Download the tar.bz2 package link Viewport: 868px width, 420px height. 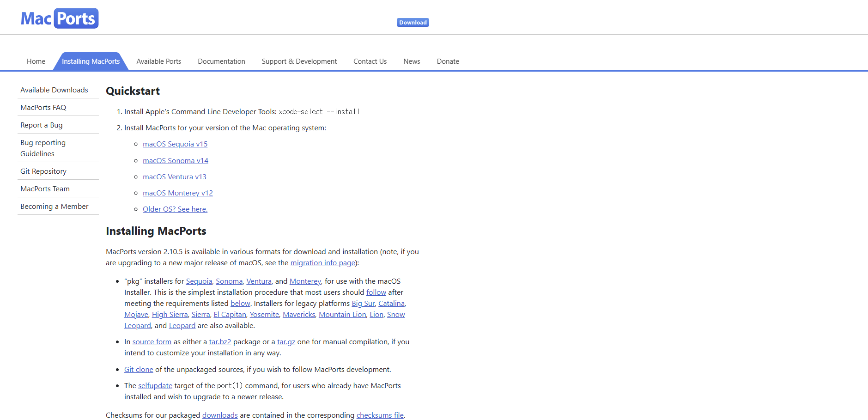coord(220,342)
